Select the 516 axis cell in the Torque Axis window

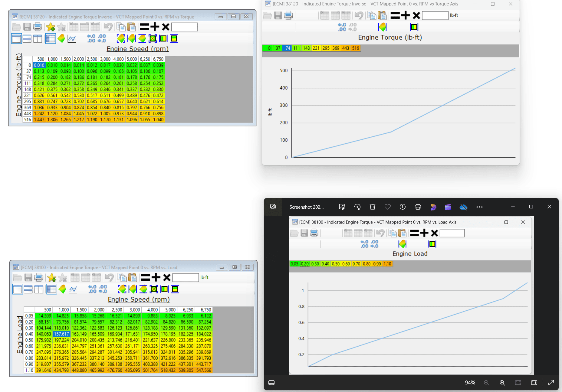(x=356, y=48)
